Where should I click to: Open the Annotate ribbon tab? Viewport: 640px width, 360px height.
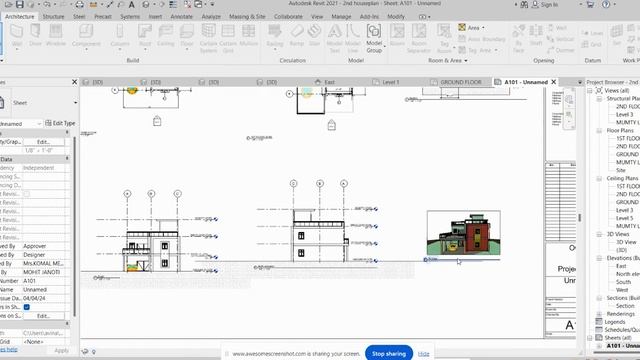pos(181,16)
